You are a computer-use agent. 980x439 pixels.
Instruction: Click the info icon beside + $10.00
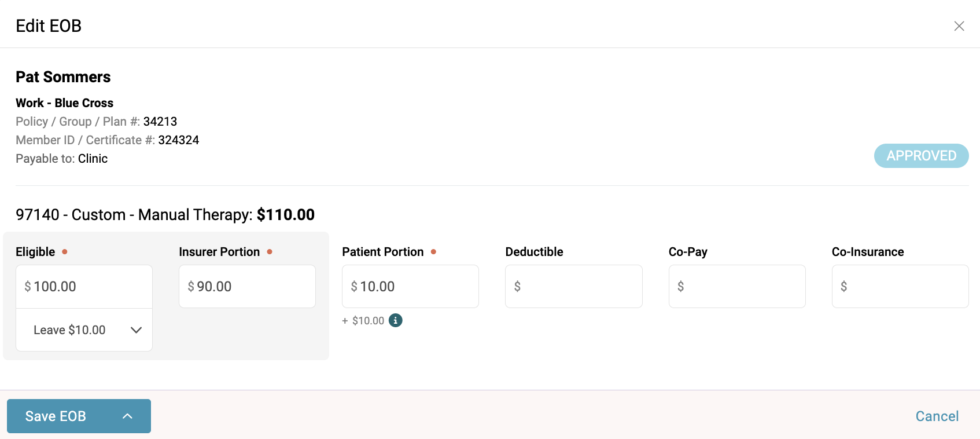[396, 320]
